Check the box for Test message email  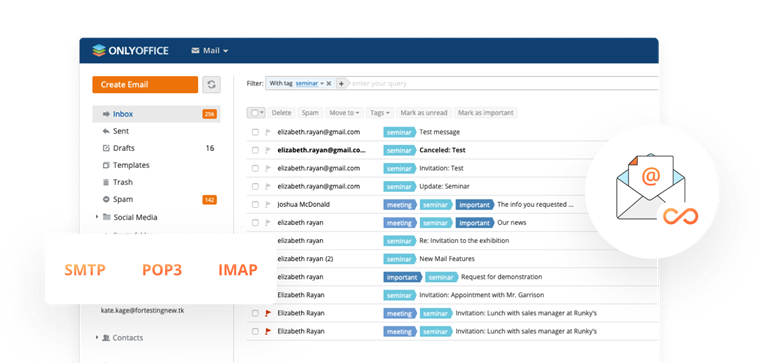tap(255, 132)
